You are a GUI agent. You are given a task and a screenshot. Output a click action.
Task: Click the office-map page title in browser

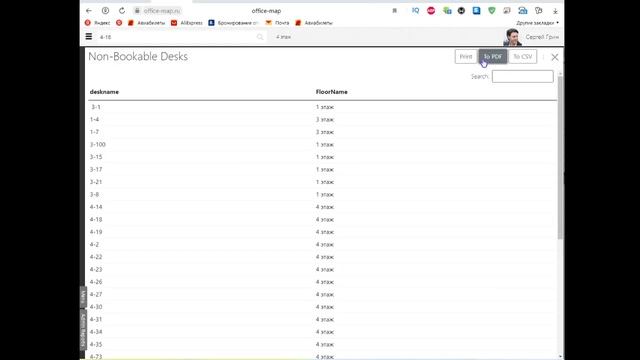(266, 11)
